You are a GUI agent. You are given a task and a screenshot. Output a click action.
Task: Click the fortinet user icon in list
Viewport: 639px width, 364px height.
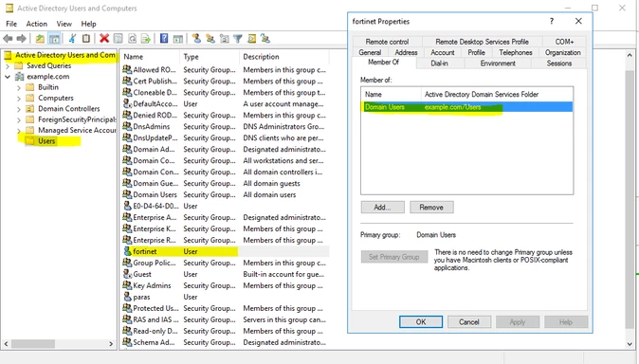pyautogui.click(x=128, y=251)
